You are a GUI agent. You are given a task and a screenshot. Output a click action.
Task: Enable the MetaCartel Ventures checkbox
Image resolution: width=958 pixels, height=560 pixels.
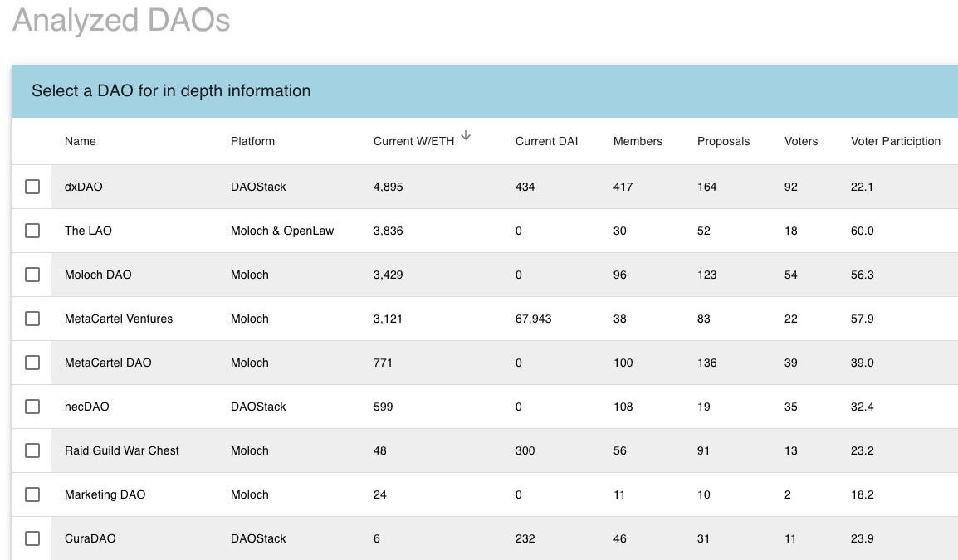32,319
